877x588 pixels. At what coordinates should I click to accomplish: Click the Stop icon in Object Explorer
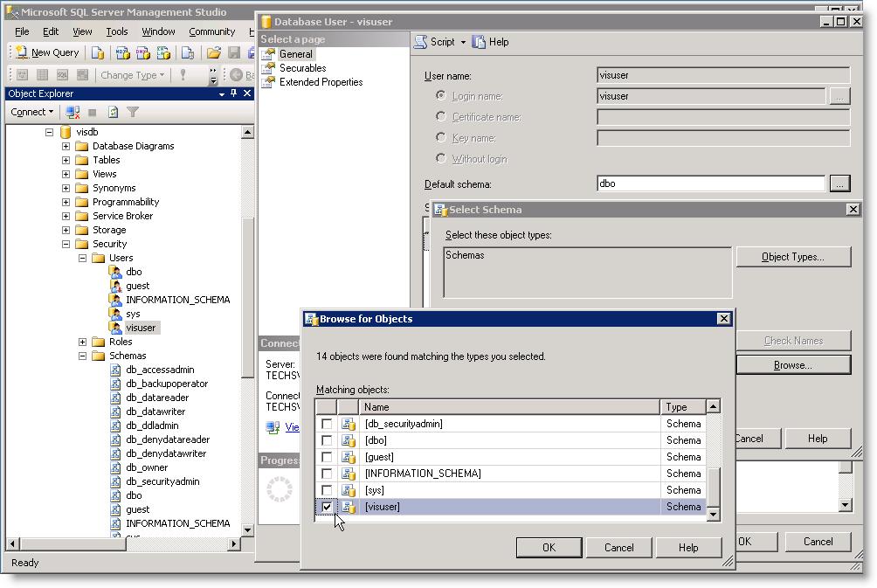pyautogui.click(x=93, y=113)
